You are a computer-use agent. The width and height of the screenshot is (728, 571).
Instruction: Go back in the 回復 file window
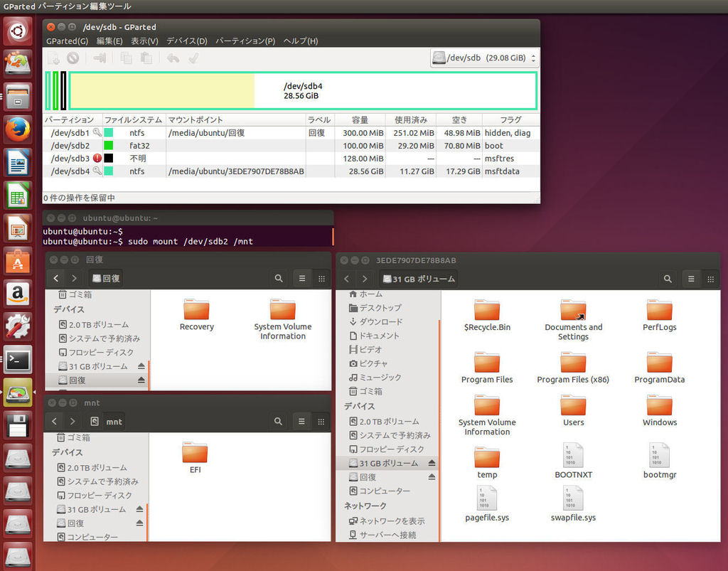click(56, 278)
